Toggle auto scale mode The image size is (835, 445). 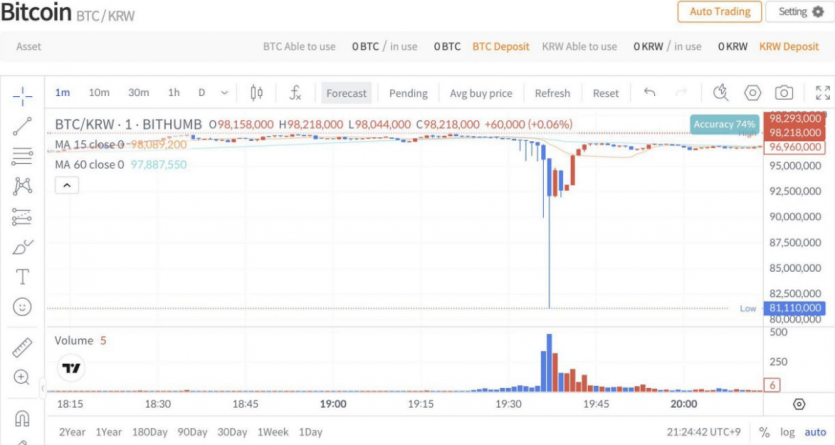point(815,432)
